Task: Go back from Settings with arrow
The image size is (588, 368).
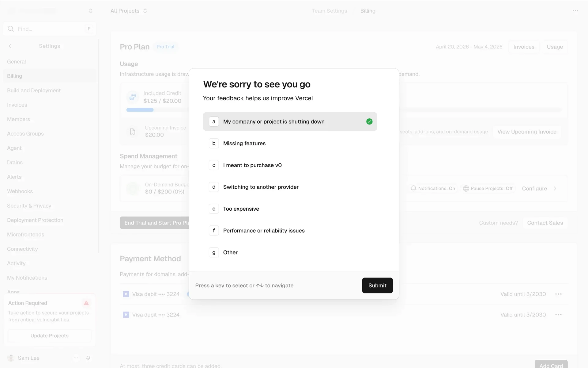Action: [x=10, y=46]
